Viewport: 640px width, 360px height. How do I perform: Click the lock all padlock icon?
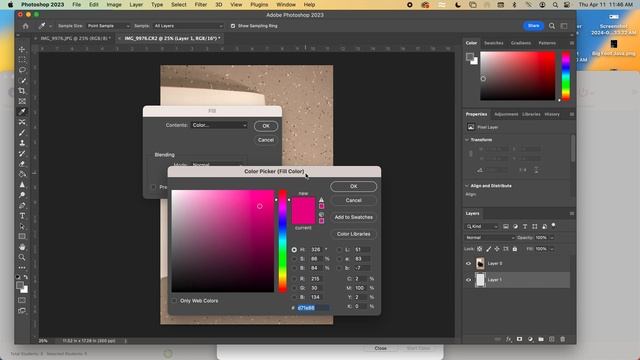coord(515,249)
